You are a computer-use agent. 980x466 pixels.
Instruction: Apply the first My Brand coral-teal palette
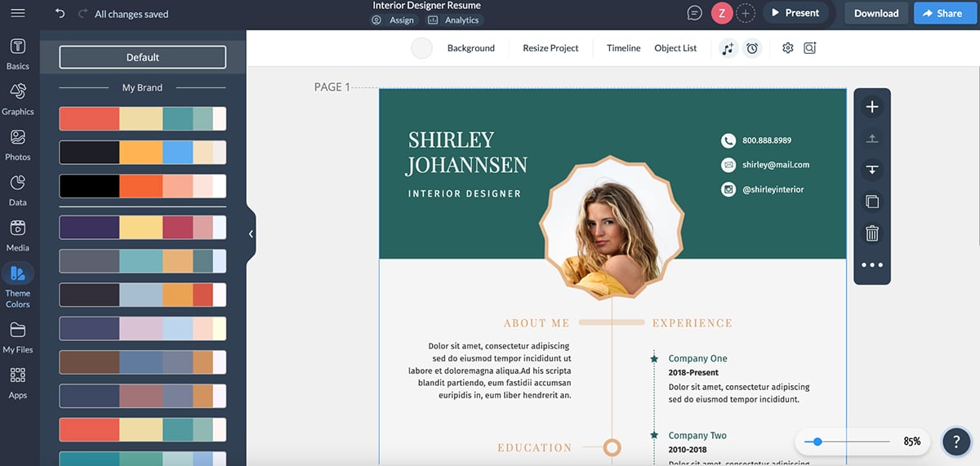click(x=142, y=118)
